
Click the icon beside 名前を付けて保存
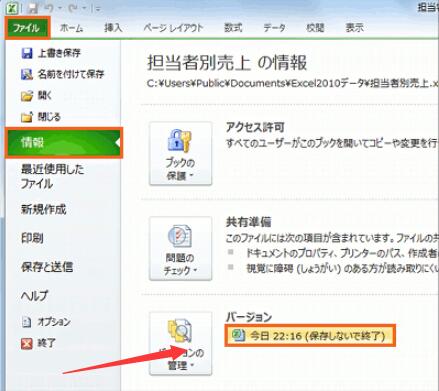pos(27,74)
